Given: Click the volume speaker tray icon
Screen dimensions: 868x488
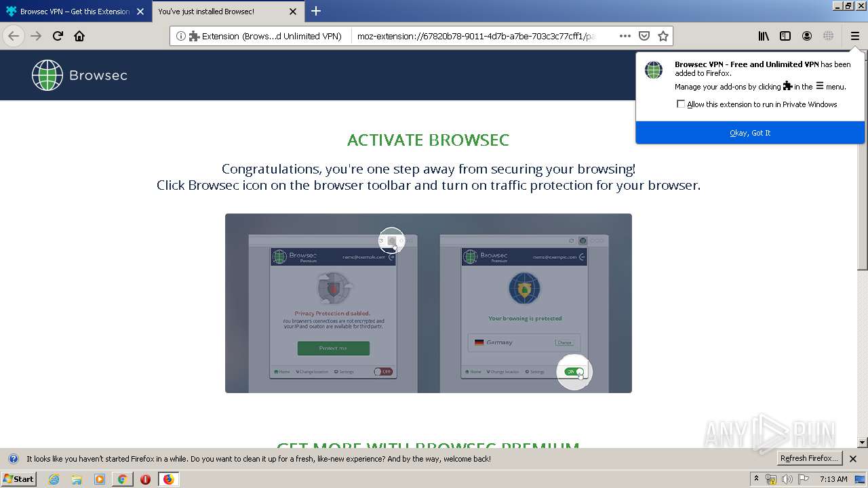Looking at the screenshot, I should [x=787, y=479].
